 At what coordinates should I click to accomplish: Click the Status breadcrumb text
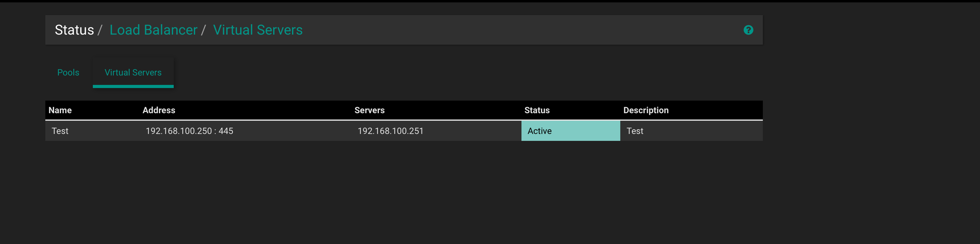[74, 30]
